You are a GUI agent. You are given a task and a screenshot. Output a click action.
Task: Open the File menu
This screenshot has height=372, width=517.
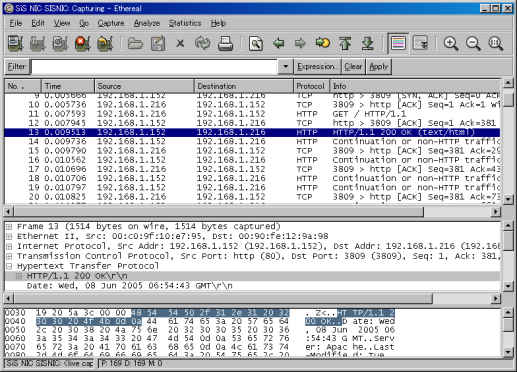click(x=16, y=23)
